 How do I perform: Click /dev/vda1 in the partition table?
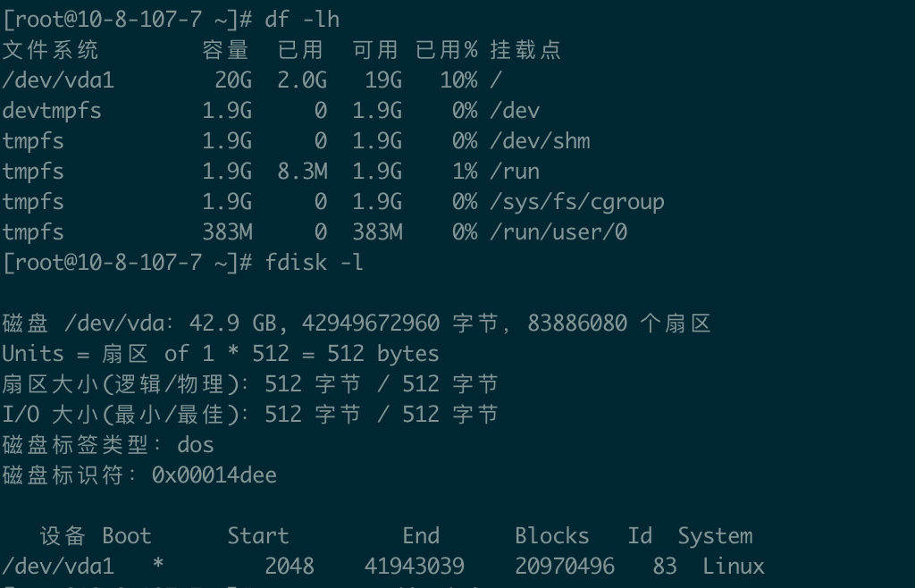click(x=58, y=566)
